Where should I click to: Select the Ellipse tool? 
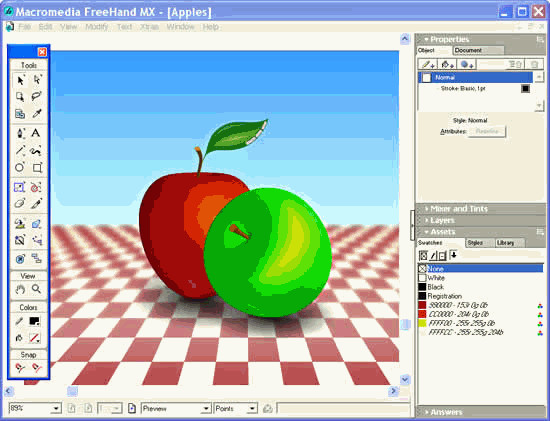20,167
